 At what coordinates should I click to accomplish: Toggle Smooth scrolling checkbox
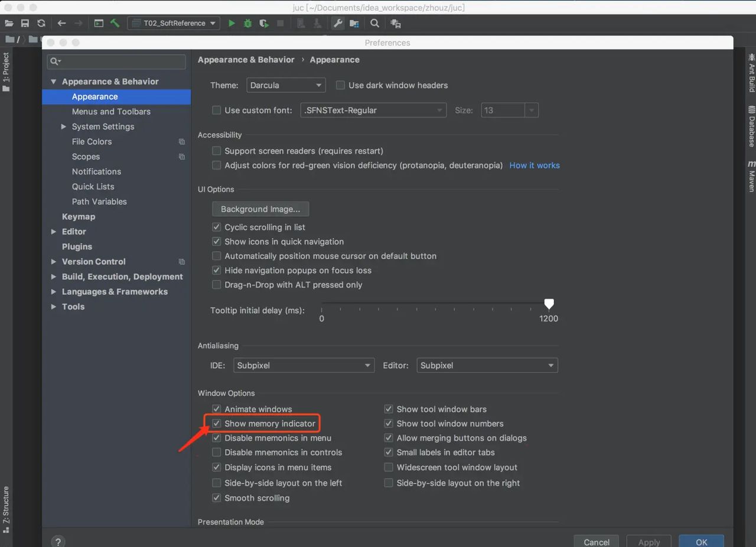[217, 498]
